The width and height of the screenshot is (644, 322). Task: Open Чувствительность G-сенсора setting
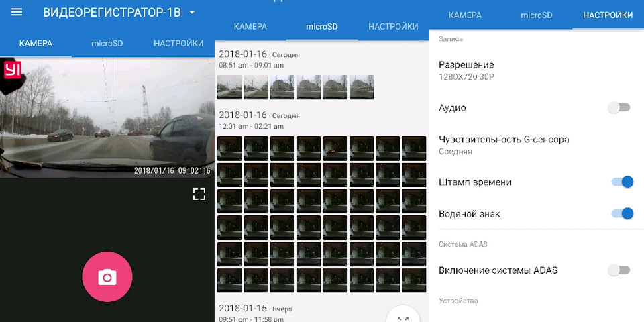click(537, 145)
